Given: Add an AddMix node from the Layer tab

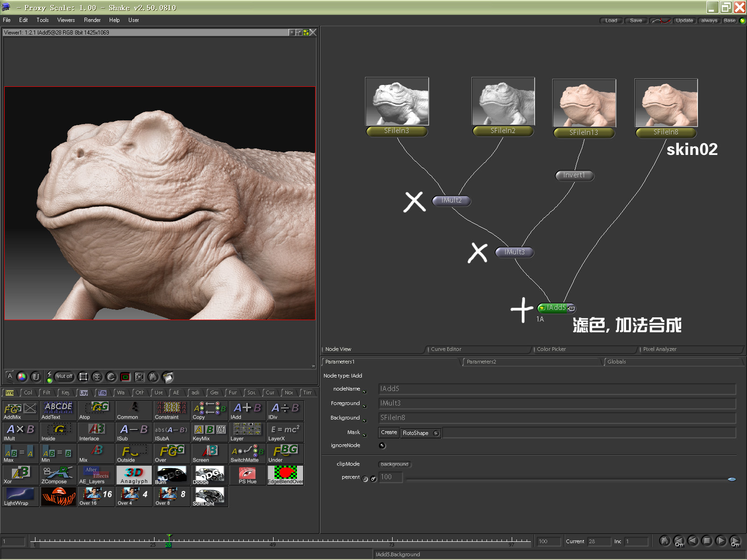Looking at the screenshot, I should (20, 411).
